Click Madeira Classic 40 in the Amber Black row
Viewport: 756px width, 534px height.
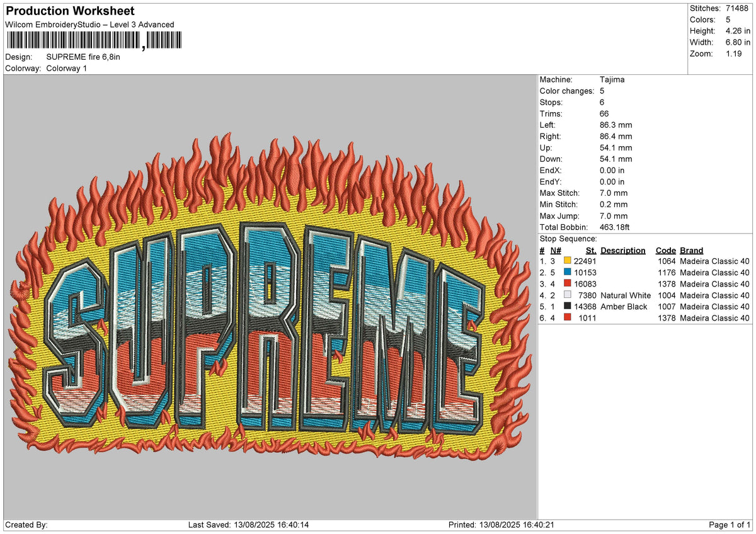(715, 307)
